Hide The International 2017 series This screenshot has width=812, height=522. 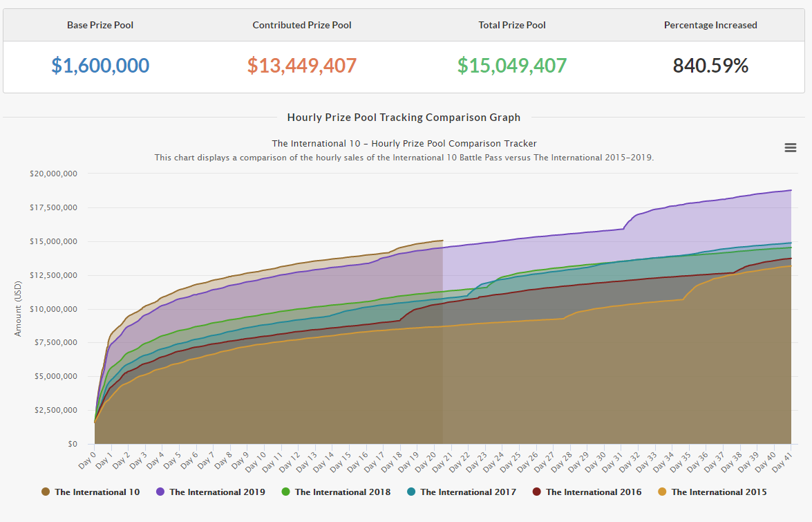pos(468,492)
